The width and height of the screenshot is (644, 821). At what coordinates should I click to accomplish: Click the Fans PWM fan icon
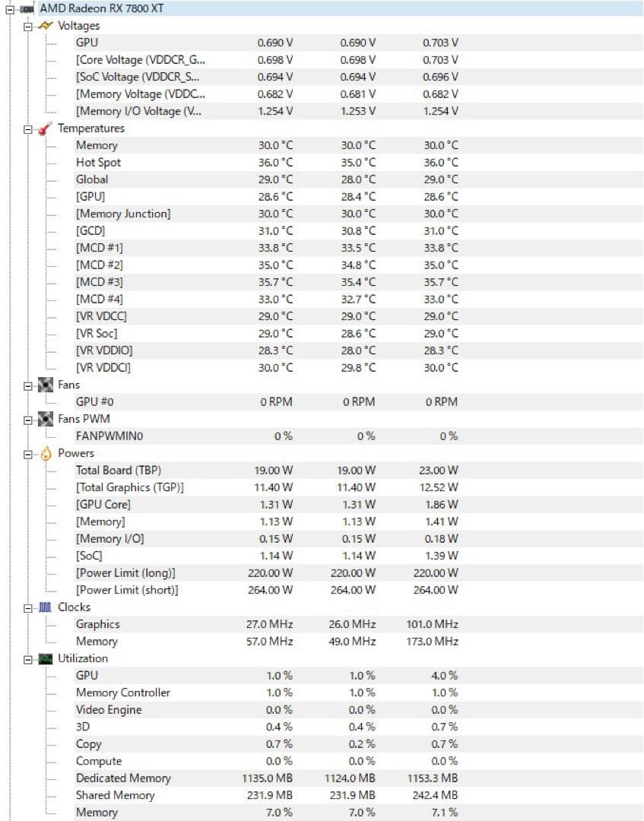coord(47,419)
